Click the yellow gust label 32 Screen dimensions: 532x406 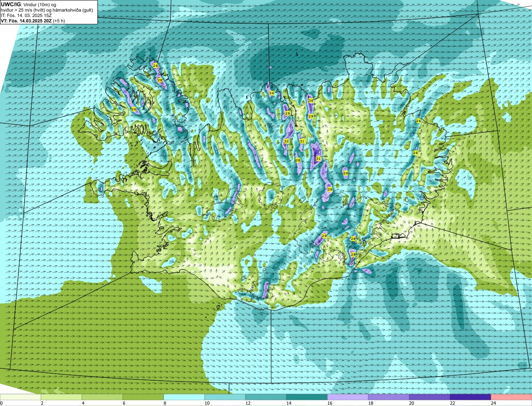coord(286,141)
